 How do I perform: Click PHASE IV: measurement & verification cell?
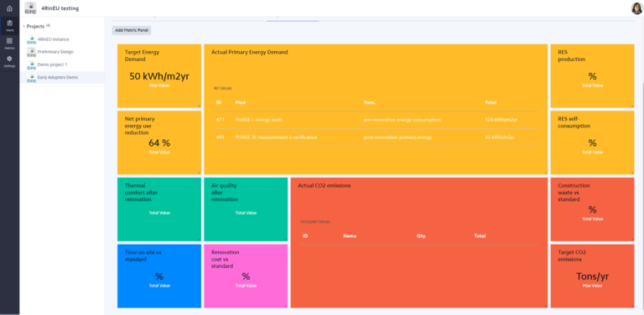tap(276, 137)
